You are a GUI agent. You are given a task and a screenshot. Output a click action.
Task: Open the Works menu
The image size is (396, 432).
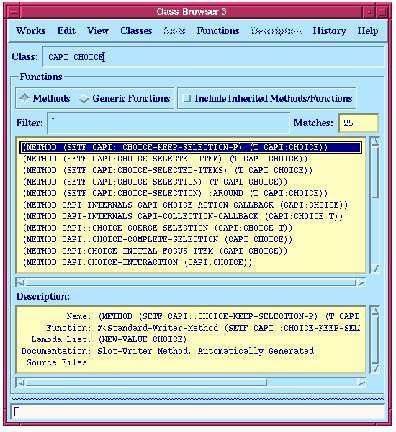pyautogui.click(x=31, y=31)
